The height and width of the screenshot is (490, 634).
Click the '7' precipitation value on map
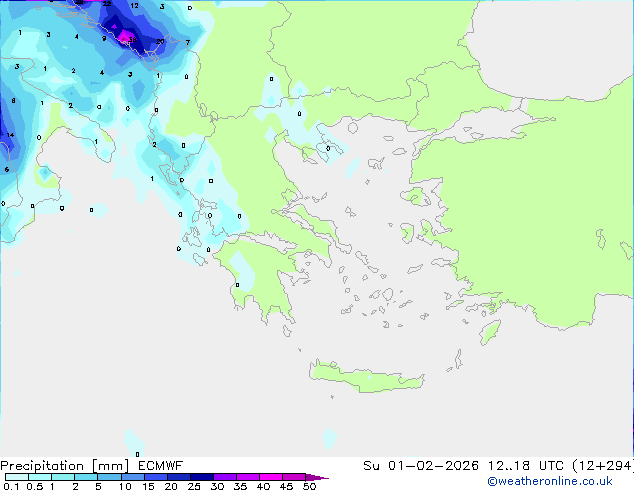pos(188,42)
